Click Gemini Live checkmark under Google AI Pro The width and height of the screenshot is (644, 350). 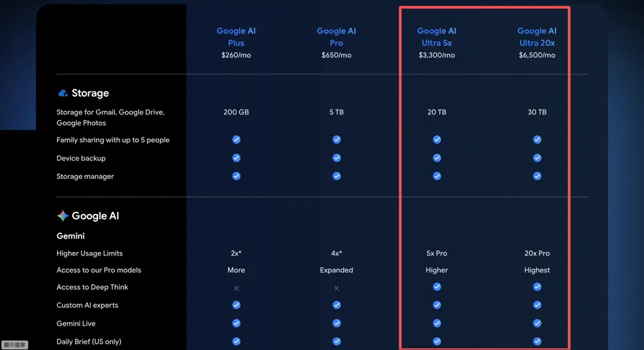[x=336, y=324]
